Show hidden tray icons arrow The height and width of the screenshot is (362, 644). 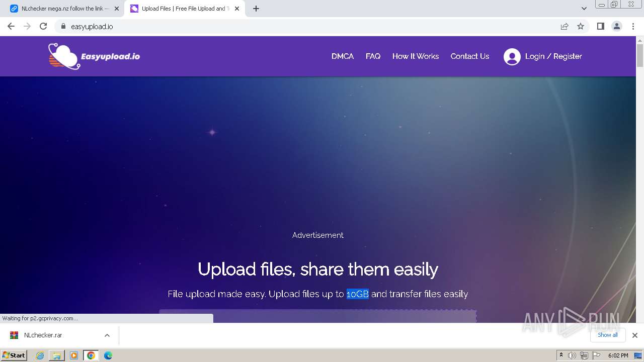[x=561, y=355]
